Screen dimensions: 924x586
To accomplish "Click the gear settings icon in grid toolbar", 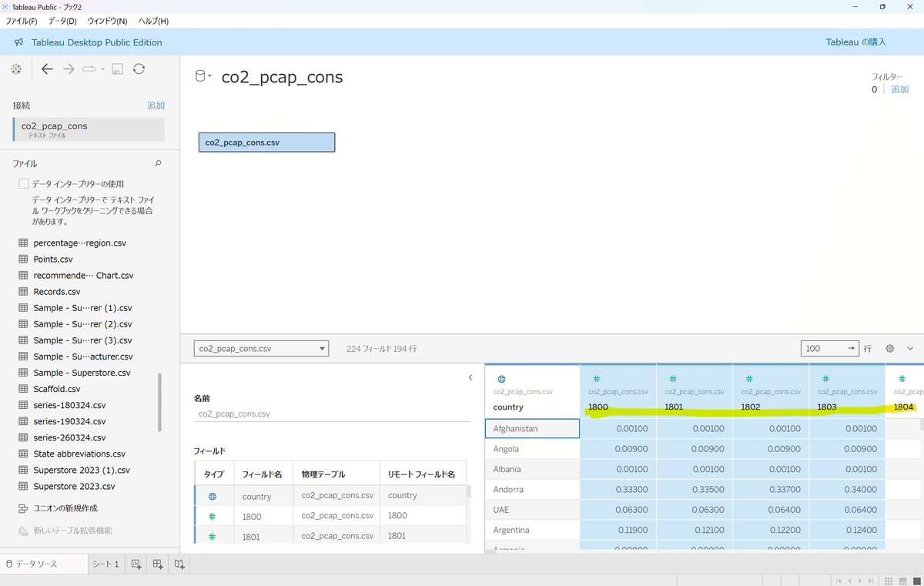I will [890, 349].
